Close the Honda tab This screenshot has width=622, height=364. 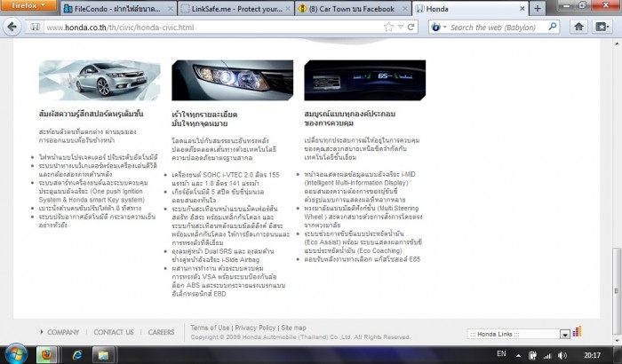tap(522, 8)
